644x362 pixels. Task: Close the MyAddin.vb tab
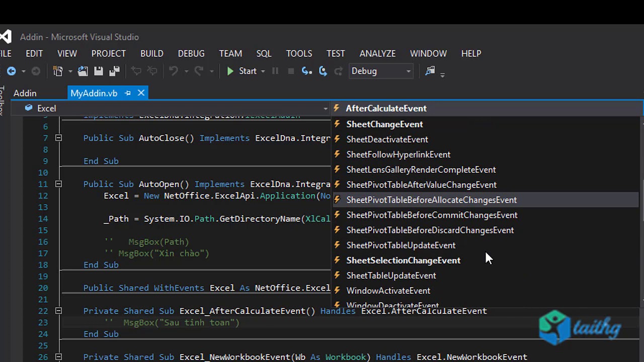141,93
